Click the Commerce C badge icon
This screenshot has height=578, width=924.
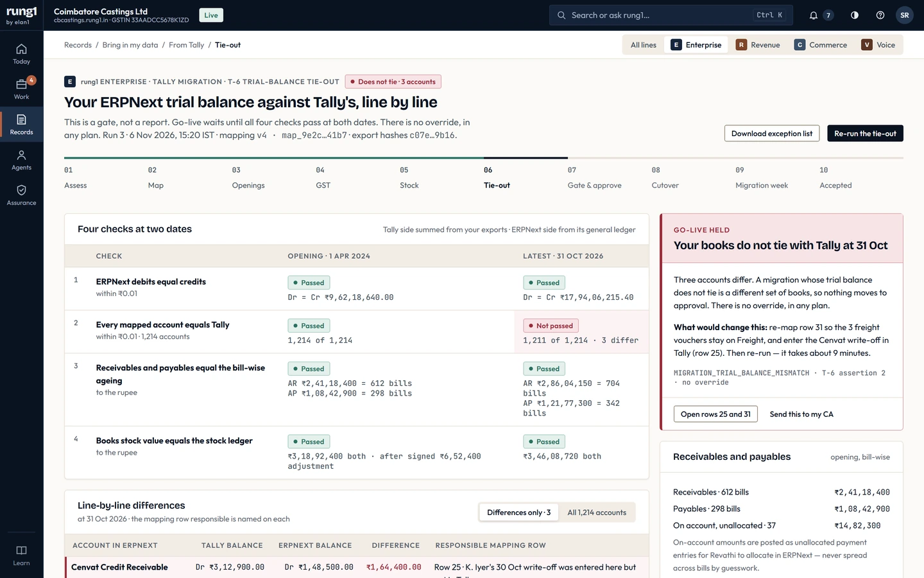pos(800,45)
